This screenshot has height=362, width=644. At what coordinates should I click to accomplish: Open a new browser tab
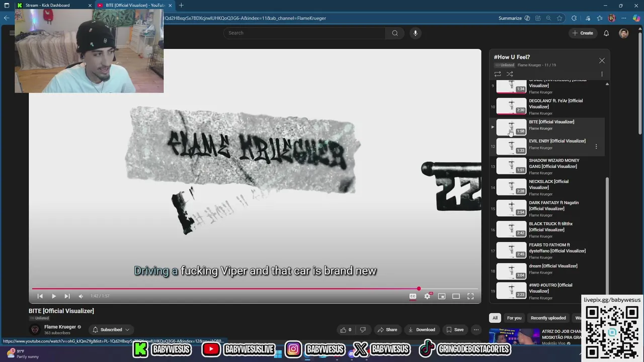point(181,6)
